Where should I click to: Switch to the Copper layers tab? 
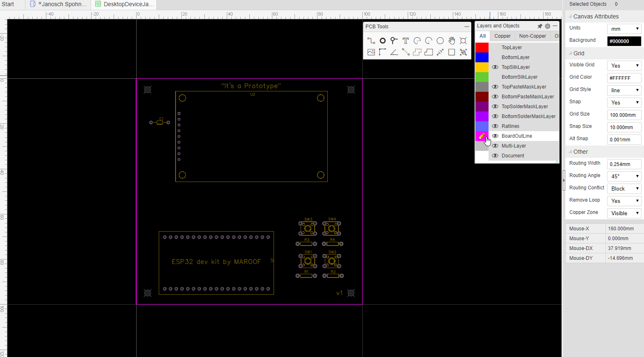[502, 36]
